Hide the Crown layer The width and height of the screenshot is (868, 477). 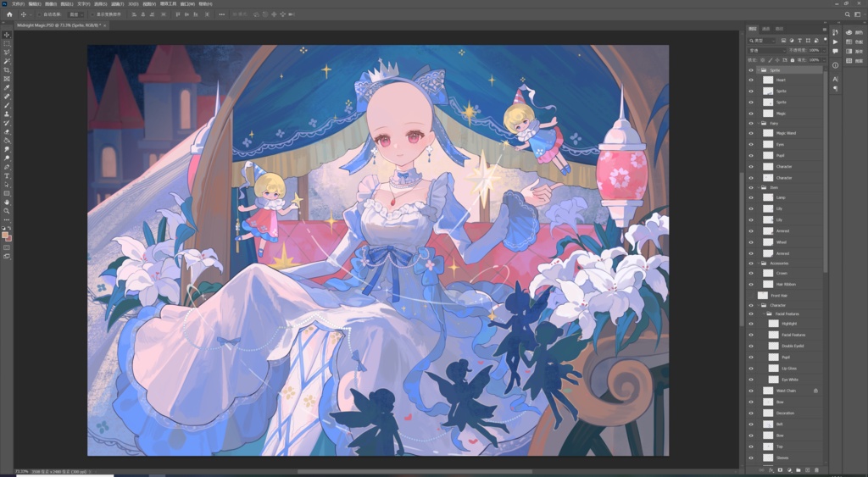pos(751,273)
